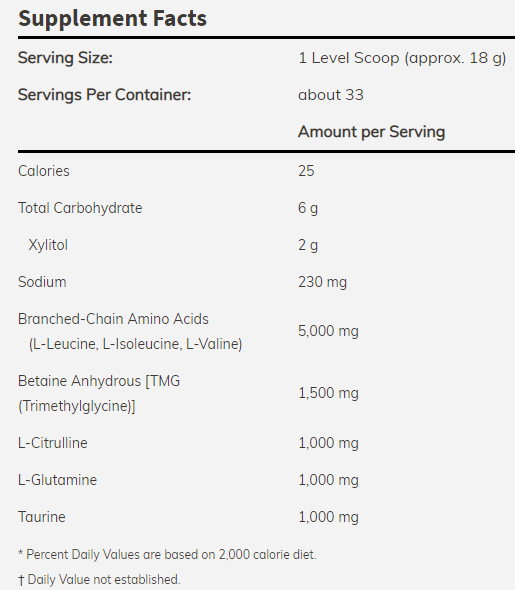515x590 pixels.
Task: Click the L-Glutamine ingredient label
Action: point(57,480)
